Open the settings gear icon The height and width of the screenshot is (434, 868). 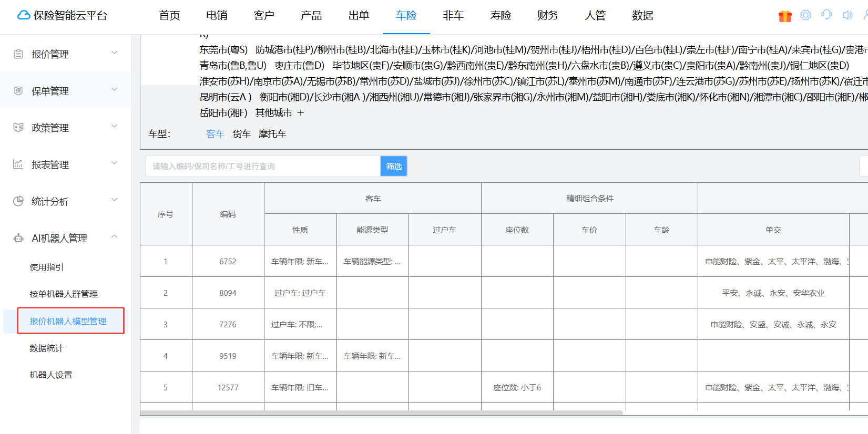click(805, 15)
